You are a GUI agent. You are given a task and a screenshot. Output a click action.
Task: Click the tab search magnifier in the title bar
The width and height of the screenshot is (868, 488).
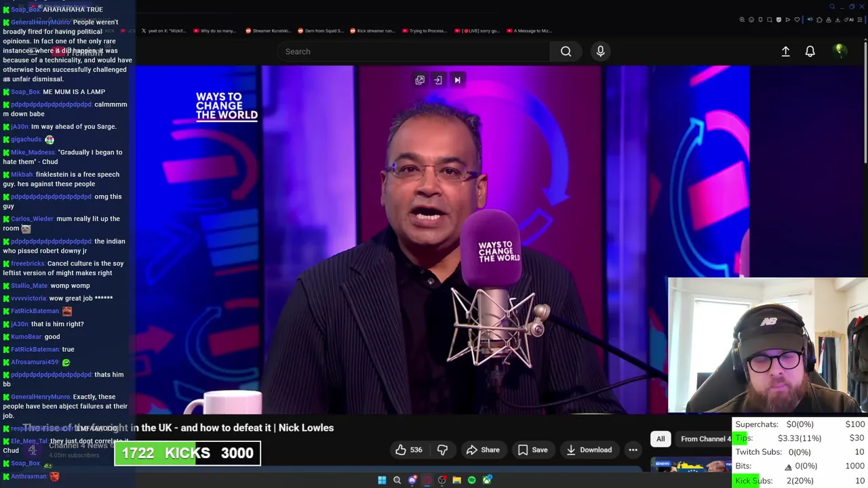tap(832, 7)
